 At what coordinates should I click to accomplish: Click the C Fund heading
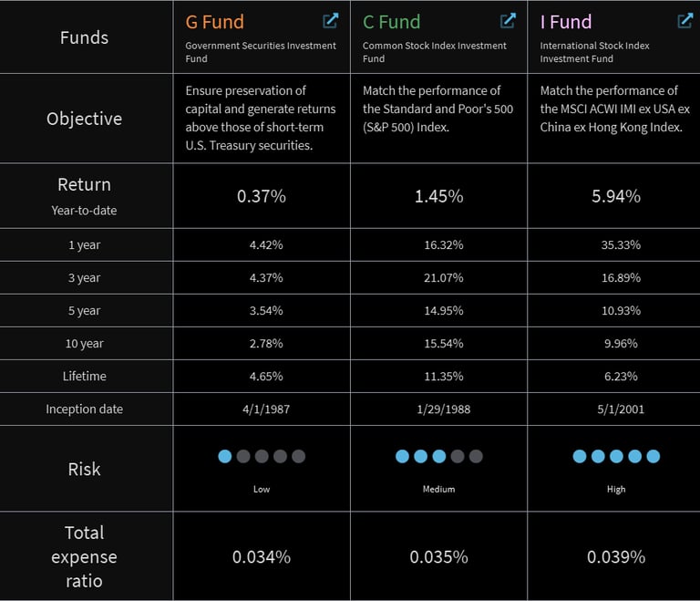click(x=392, y=22)
